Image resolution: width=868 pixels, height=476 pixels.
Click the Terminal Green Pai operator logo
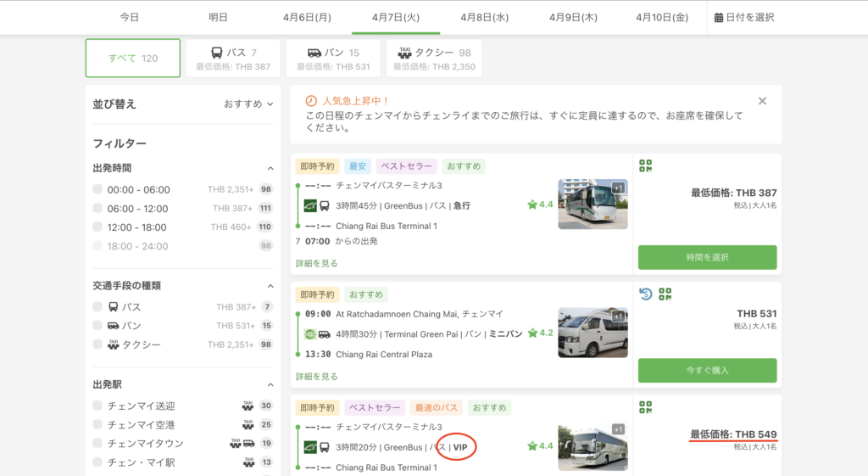(310, 334)
